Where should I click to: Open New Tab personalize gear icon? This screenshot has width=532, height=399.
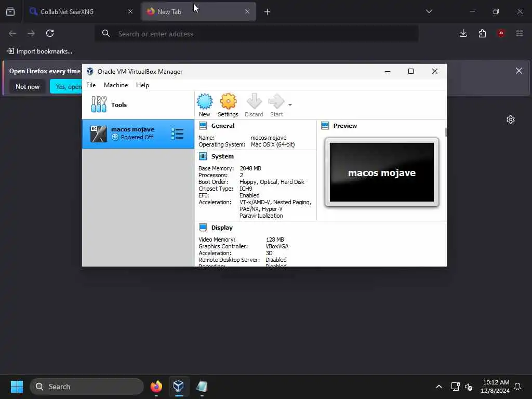[x=510, y=119]
